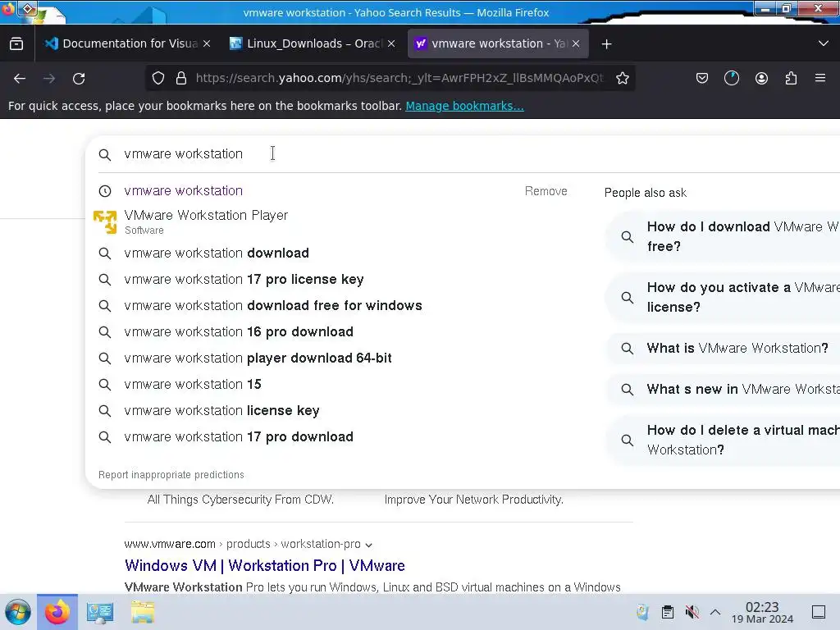Screen dimensions: 840x630
Task: Choose suggestion player download 64-bit
Action: 258,358
